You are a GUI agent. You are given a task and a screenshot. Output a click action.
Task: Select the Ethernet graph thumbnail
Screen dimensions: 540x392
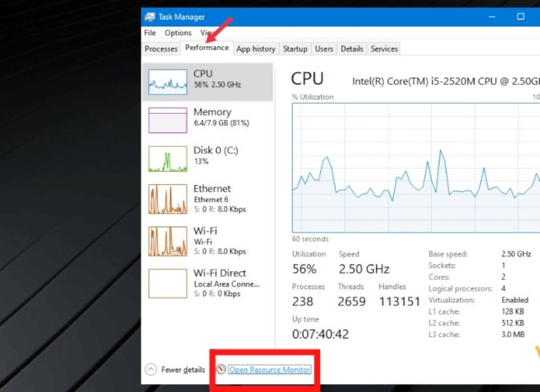168,199
